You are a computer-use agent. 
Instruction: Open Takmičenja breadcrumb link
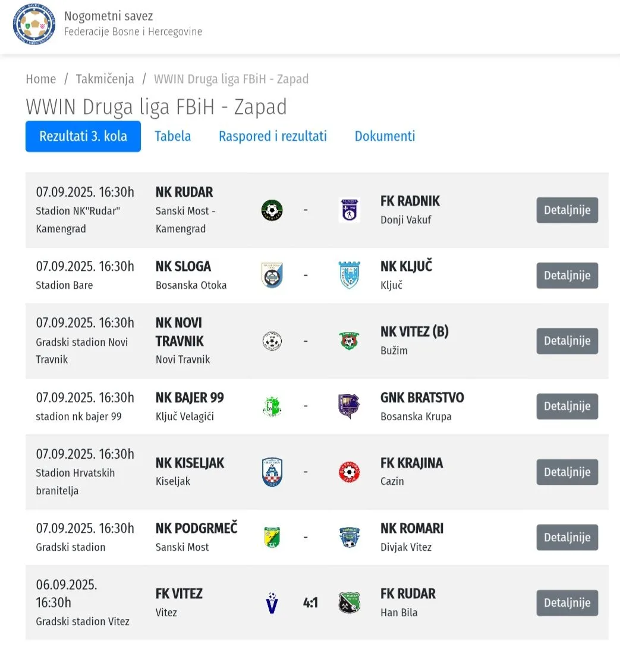click(105, 79)
